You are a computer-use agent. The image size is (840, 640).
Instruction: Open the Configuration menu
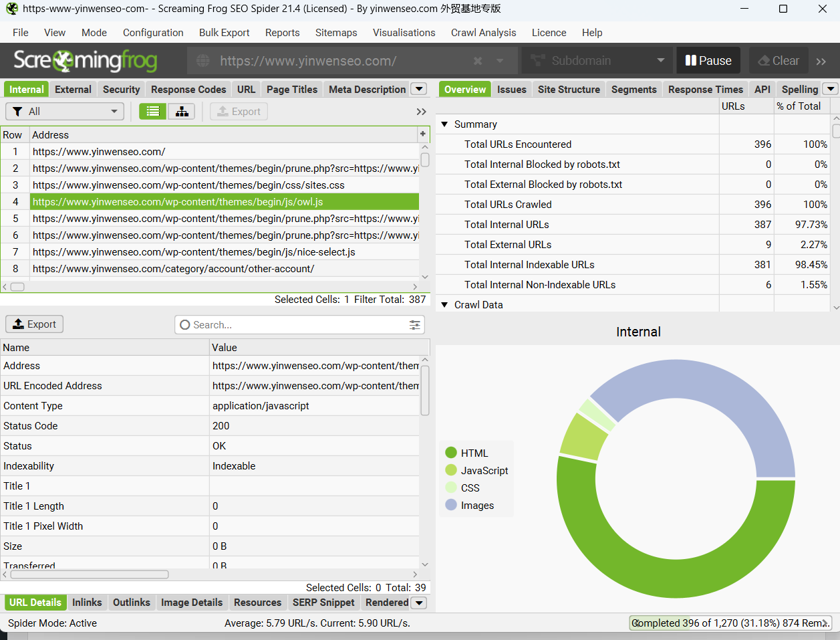pos(153,33)
